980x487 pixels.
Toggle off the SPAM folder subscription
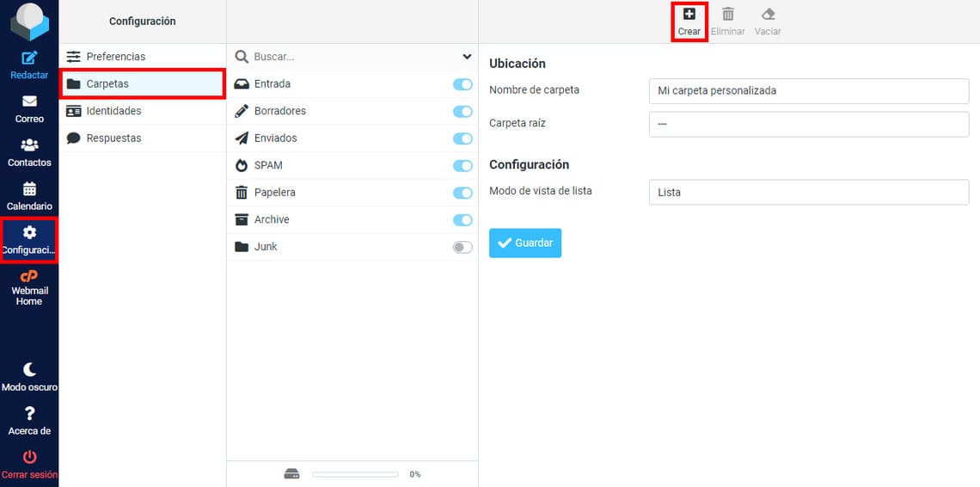click(462, 165)
